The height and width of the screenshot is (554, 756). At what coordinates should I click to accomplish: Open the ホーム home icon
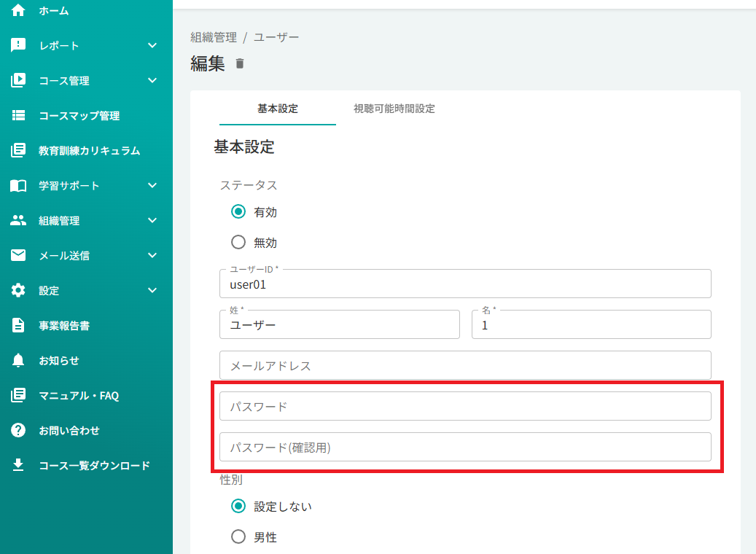coord(18,10)
